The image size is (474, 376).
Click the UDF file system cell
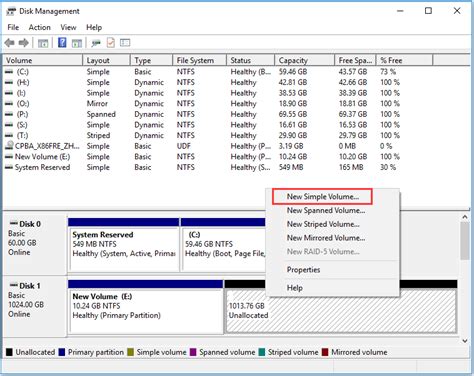pyautogui.click(x=184, y=146)
